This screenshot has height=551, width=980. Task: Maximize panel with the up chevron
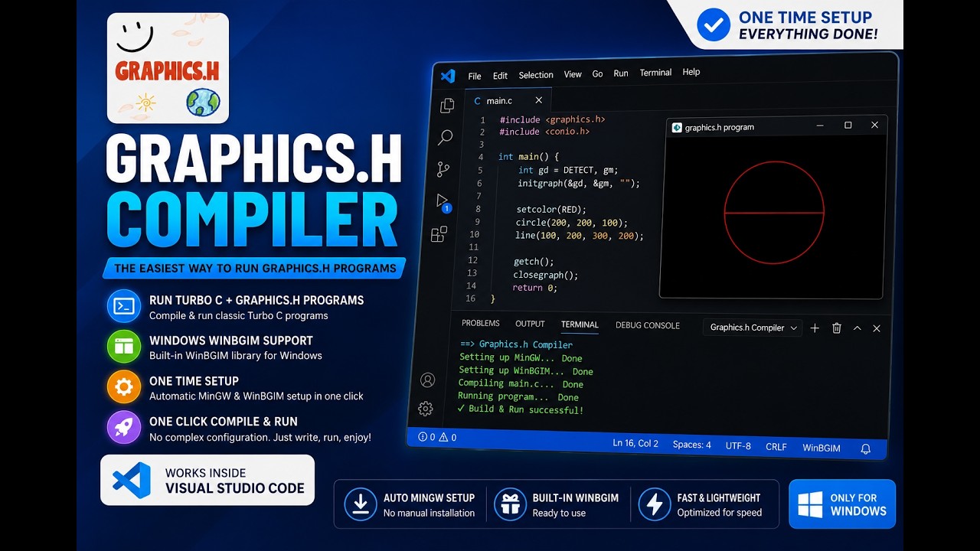tap(857, 328)
